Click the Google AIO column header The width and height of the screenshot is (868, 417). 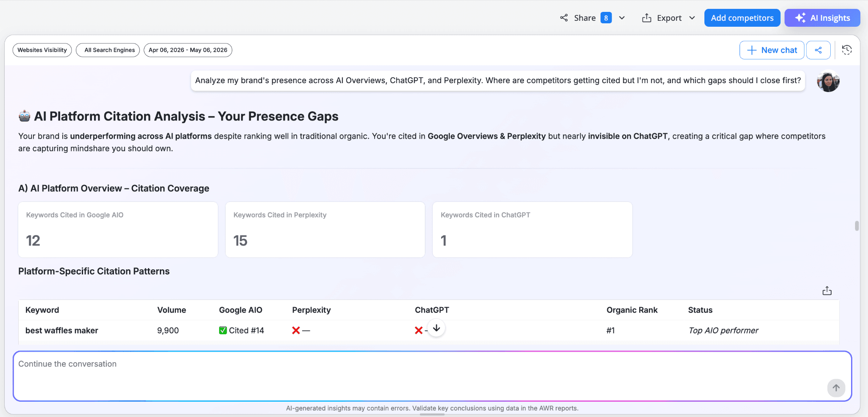coord(241,310)
